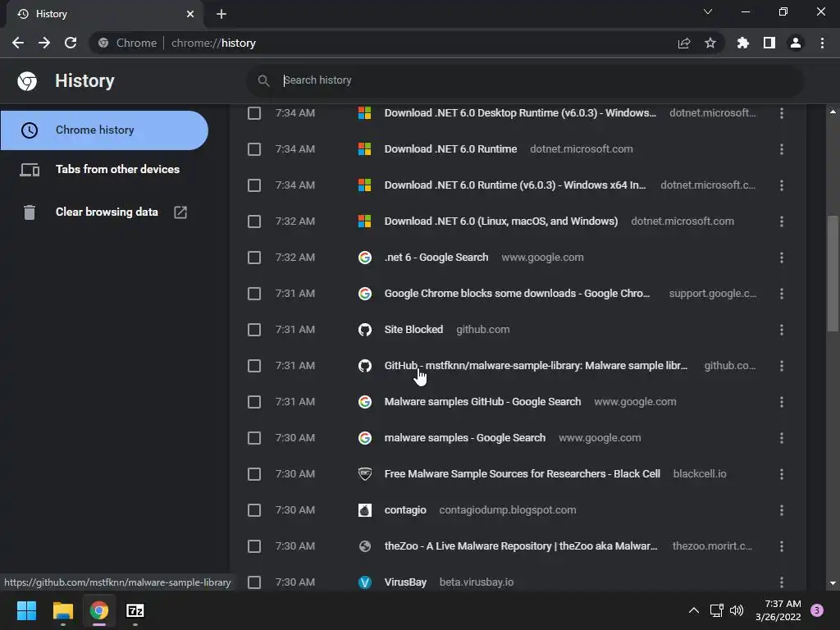Click the theZoo globe favicon
Screen dimensions: 840x630
(x=365, y=546)
